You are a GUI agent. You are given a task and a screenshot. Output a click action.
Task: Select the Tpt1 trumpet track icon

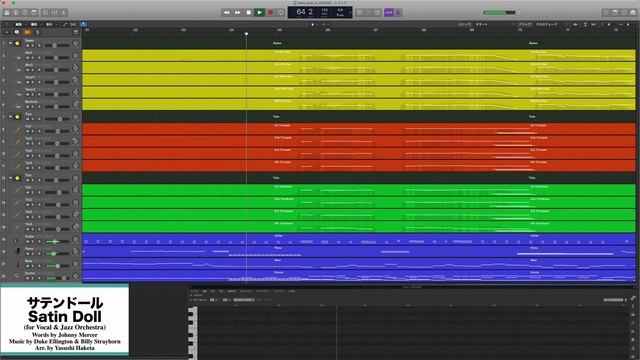pyautogui.click(x=18, y=129)
